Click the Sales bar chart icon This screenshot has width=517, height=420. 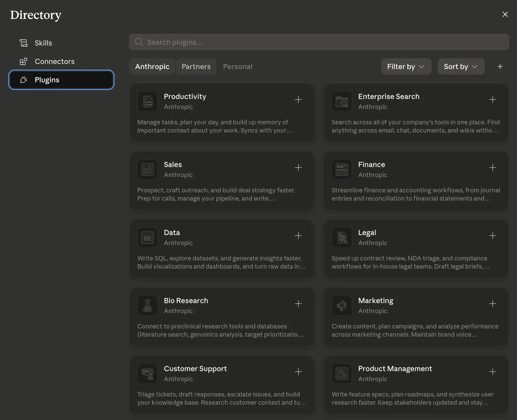[x=148, y=169]
